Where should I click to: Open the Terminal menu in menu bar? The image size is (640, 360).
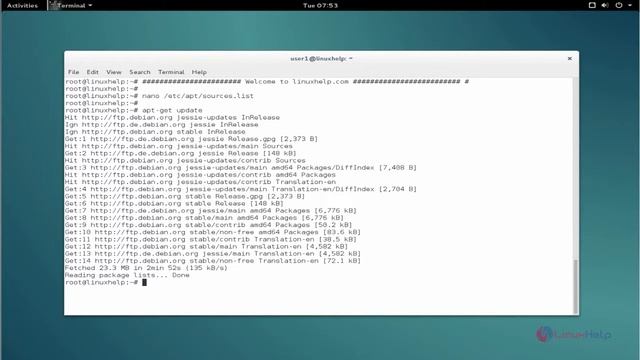(171, 72)
